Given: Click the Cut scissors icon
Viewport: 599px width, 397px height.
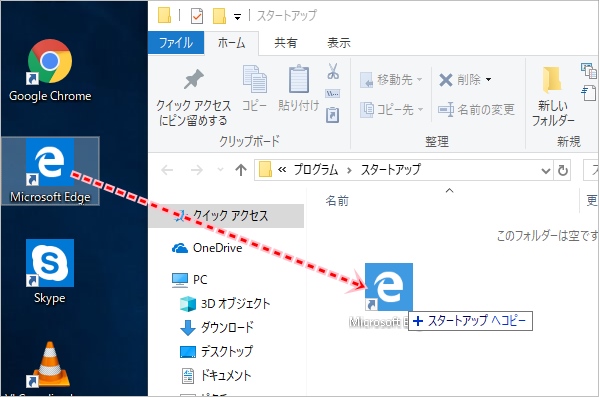Looking at the screenshot, I should pyautogui.click(x=333, y=71).
